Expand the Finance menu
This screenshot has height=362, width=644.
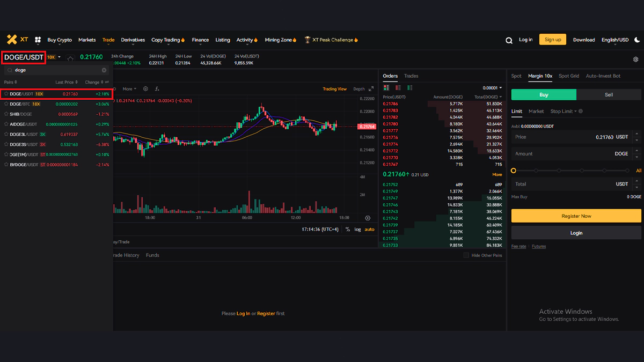(200, 40)
